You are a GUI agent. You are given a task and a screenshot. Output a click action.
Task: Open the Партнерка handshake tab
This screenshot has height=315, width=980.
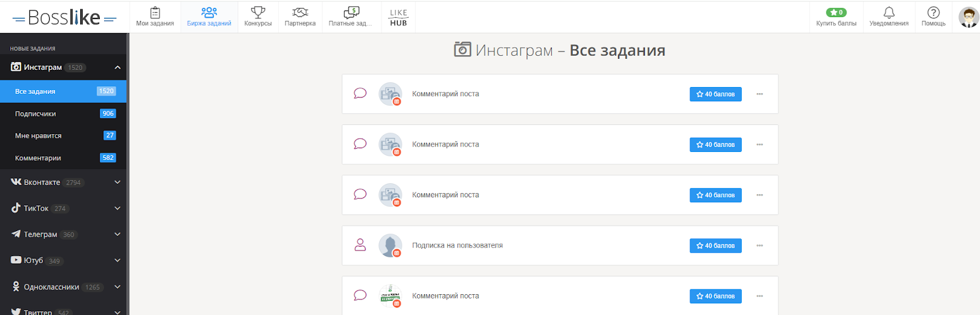300,17
